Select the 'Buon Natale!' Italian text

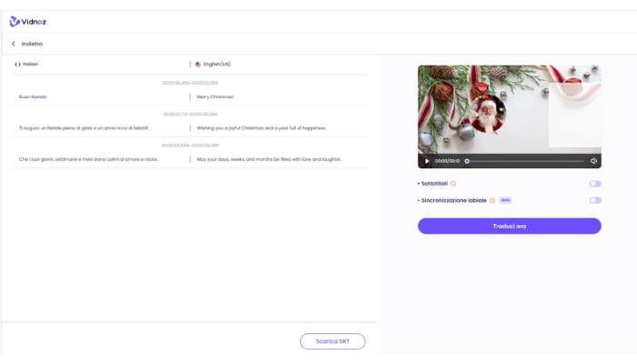33,96
